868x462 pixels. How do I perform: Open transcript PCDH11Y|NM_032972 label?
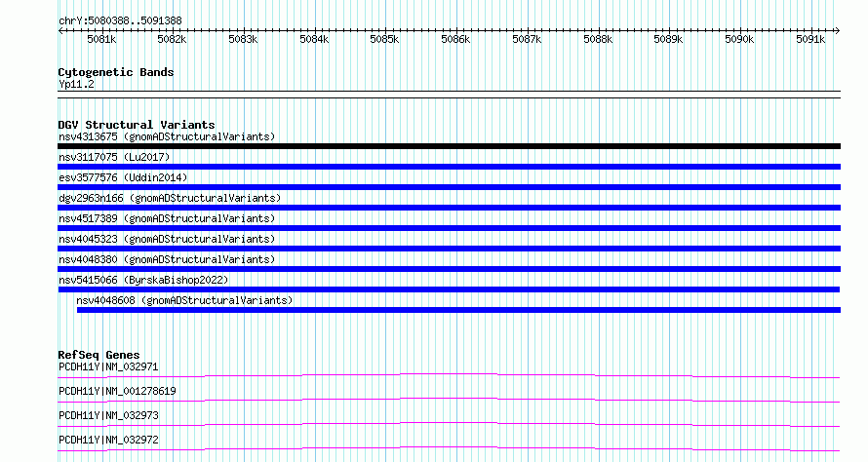click(108, 440)
